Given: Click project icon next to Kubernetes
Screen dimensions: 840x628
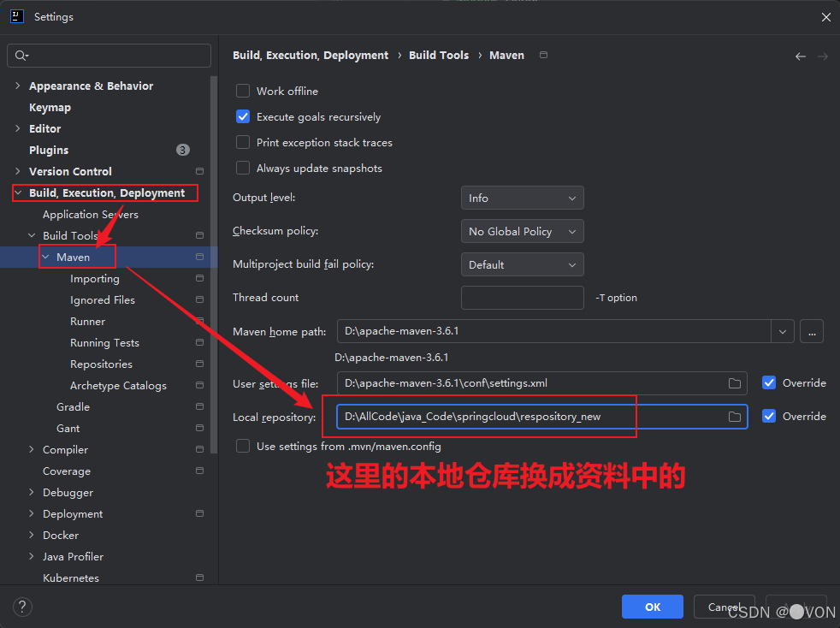Looking at the screenshot, I should pyautogui.click(x=200, y=578).
